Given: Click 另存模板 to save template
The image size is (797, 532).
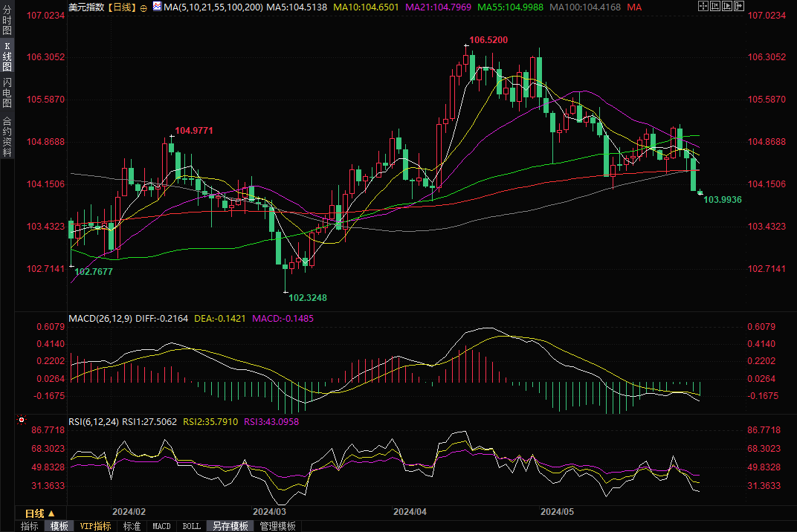Looking at the screenshot, I should [230, 526].
